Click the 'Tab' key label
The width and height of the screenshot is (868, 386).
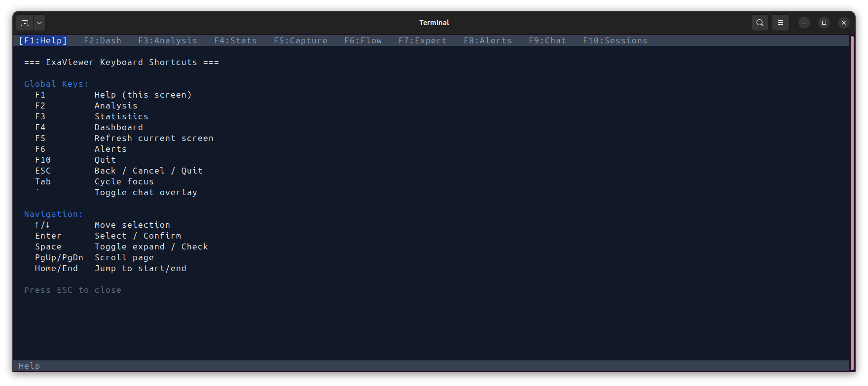(43, 181)
